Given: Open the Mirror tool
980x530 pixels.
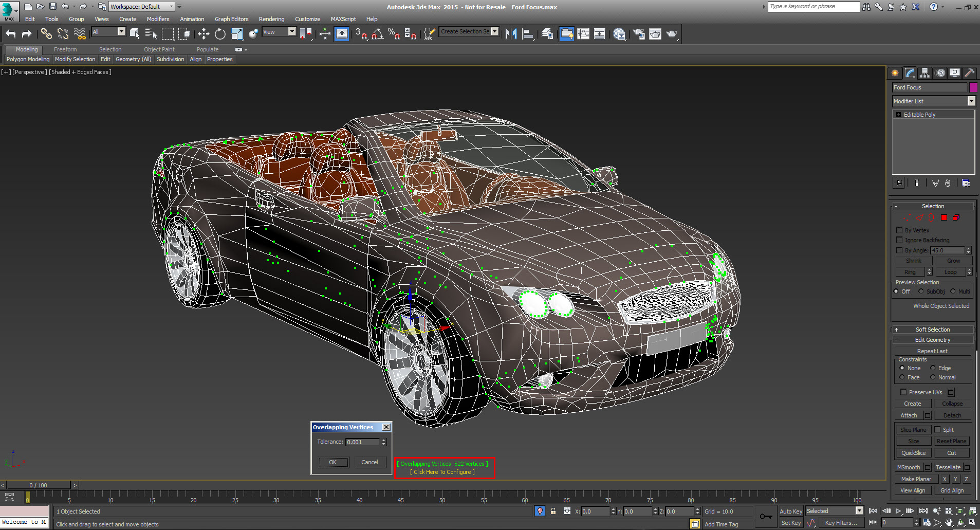Looking at the screenshot, I should coord(511,33).
